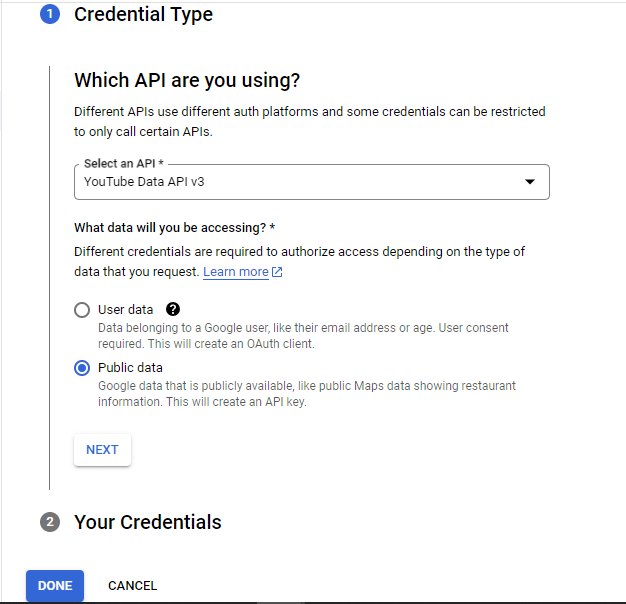Collapse the Credential Type step heading
Viewport: 626px width, 604px height.
pyautogui.click(x=143, y=15)
